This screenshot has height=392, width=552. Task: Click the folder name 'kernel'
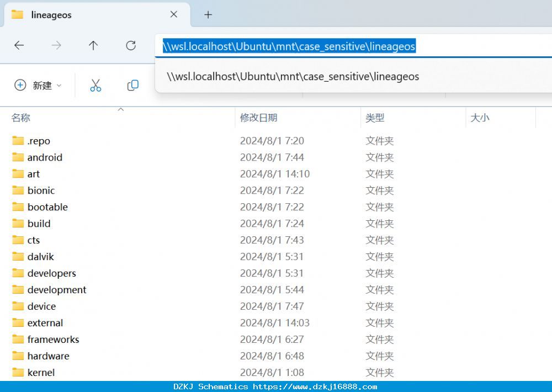pyautogui.click(x=41, y=372)
